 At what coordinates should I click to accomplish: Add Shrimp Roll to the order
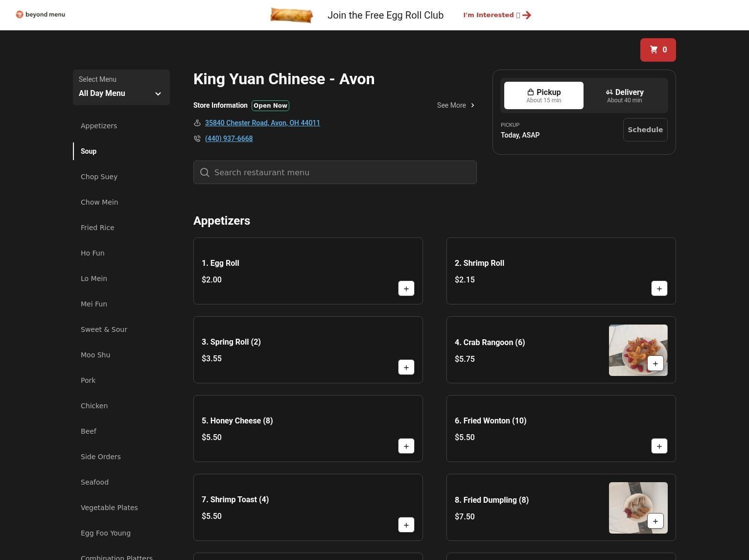[659, 289]
